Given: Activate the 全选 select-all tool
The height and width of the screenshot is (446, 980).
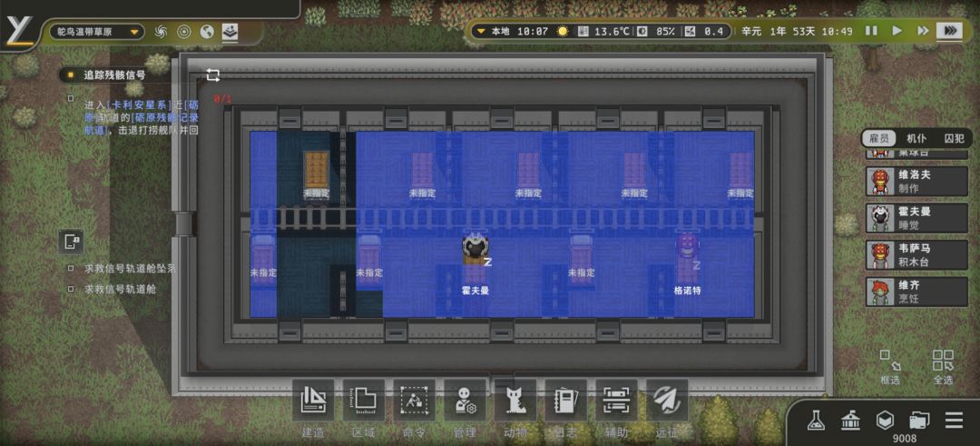Looking at the screenshot, I should 943,367.
